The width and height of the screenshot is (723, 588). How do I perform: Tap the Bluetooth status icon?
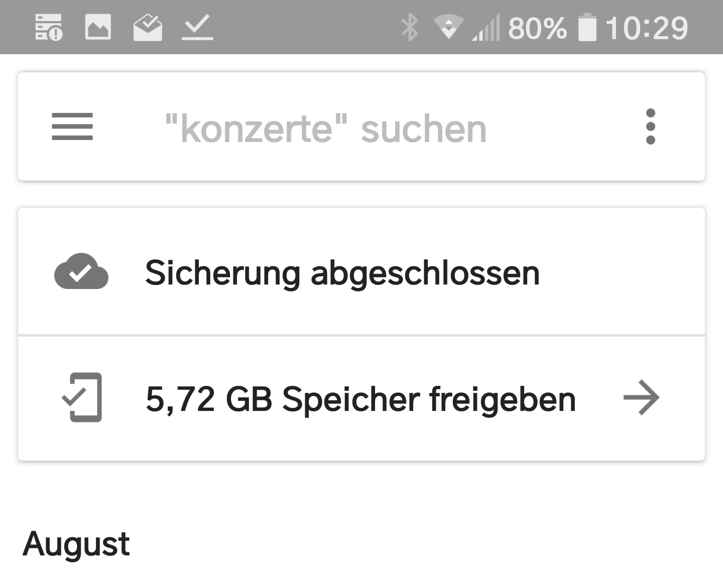point(409,27)
